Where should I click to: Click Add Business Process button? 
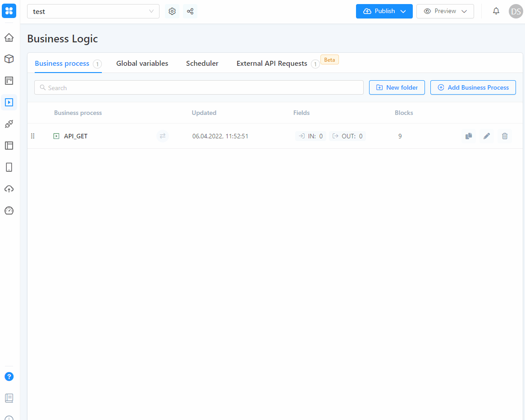pyautogui.click(x=473, y=87)
